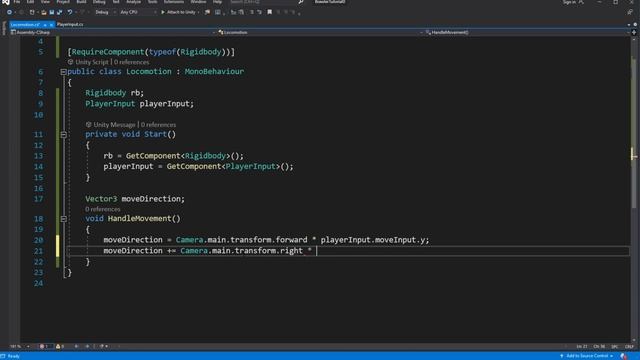640x360 pixels.
Task: Click the Bookmark toolbar icon
Action: [x=269, y=12]
